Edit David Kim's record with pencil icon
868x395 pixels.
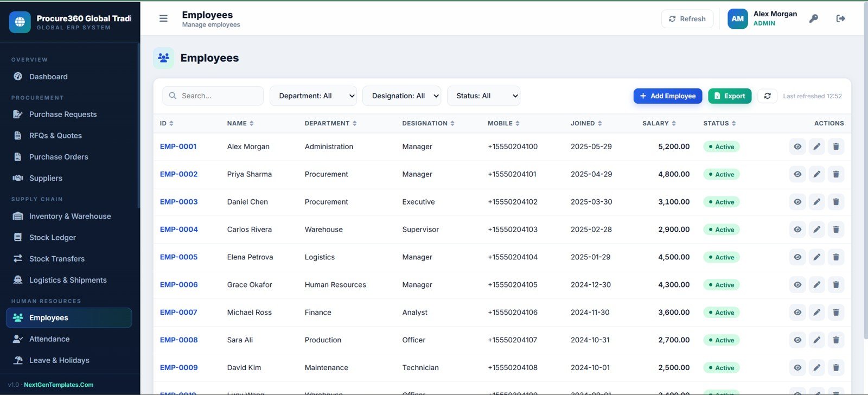(816, 368)
